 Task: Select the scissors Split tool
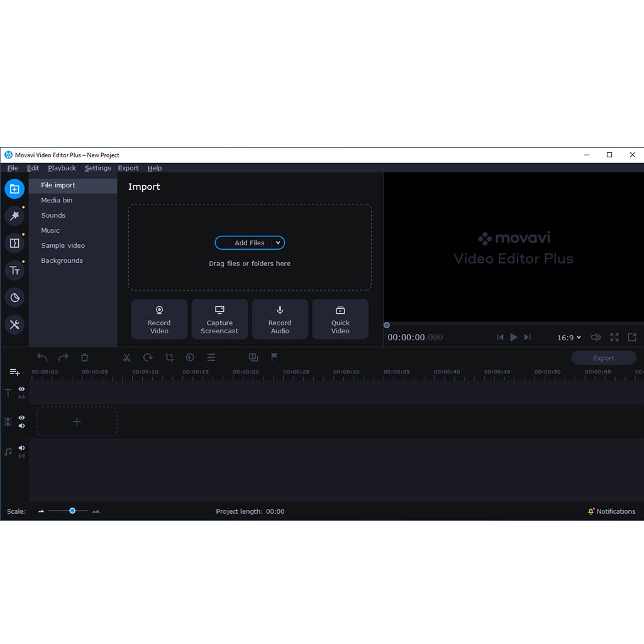[126, 357]
